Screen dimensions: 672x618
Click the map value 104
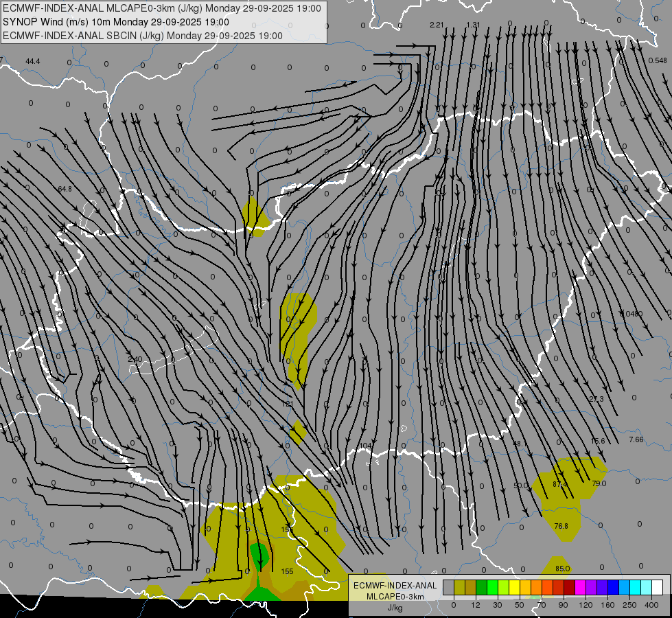tap(365, 446)
